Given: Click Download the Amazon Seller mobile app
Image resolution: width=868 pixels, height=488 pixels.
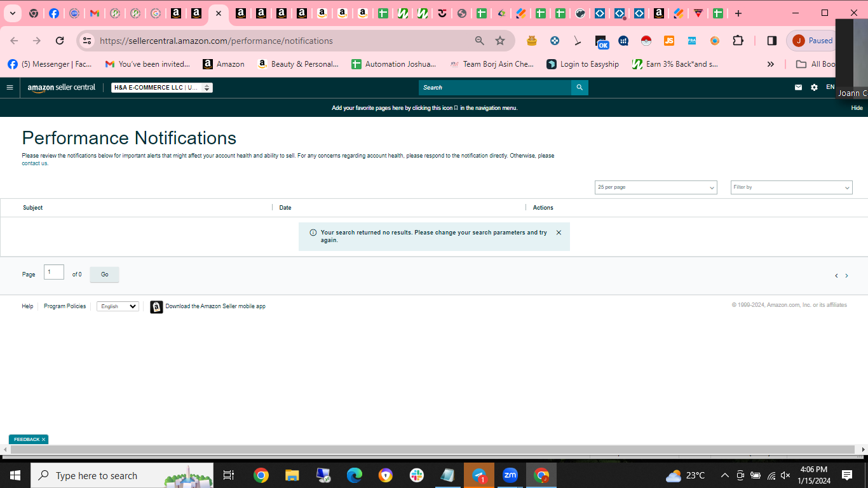Looking at the screenshot, I should pos(215,306).
